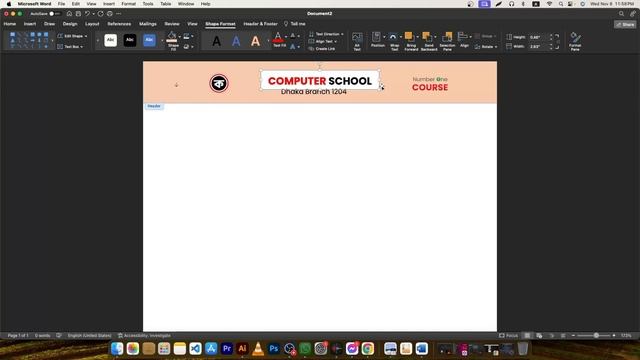This screenshot has width=640, height=360.
Task: Click the Undo arrow icon
Action: click(87, 14)
